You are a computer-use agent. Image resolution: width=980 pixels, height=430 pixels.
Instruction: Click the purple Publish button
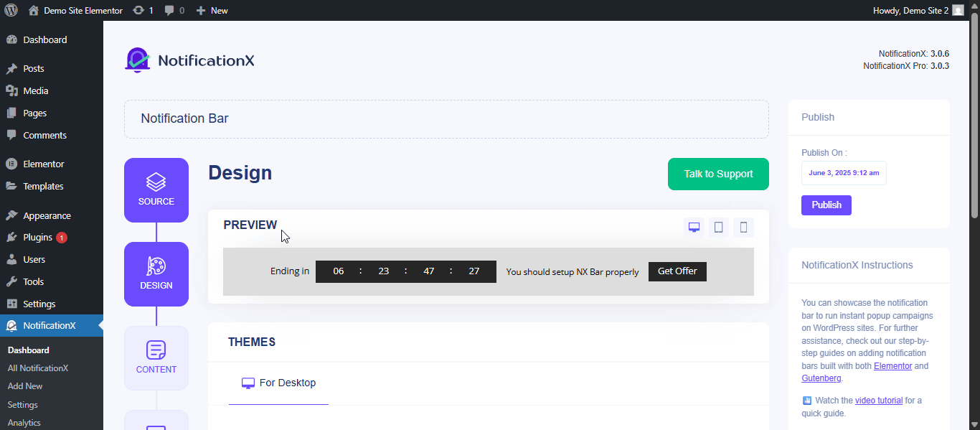coord(826,205)
